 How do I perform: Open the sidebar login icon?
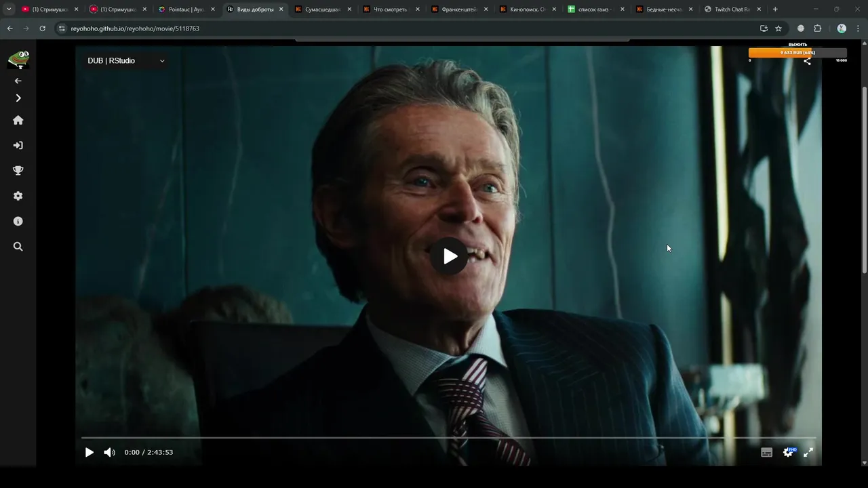pos(18,145)
